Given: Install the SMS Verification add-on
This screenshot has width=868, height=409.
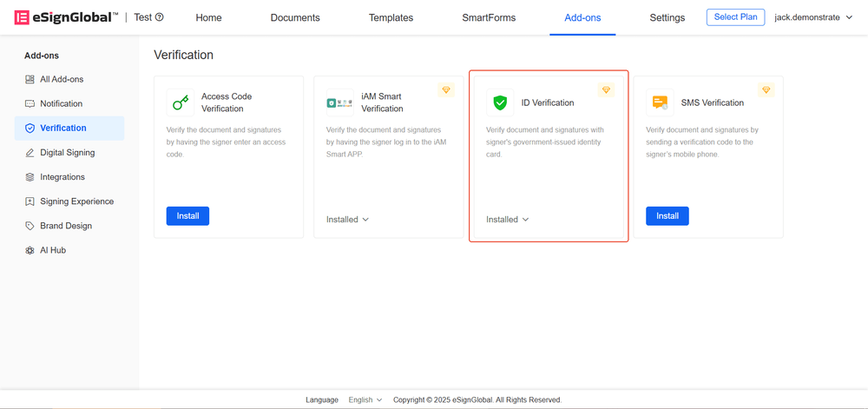Looking at the screenshot, I should 667,216.
